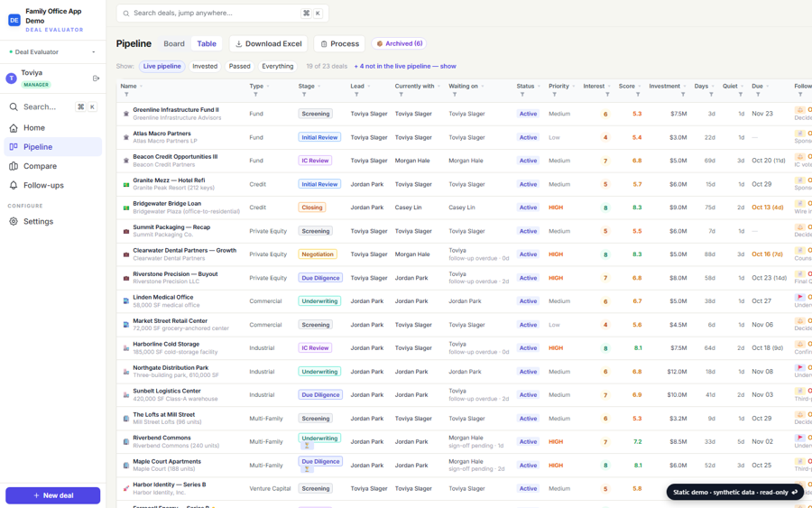Click the Lead column filter icon

pos(356,94)
